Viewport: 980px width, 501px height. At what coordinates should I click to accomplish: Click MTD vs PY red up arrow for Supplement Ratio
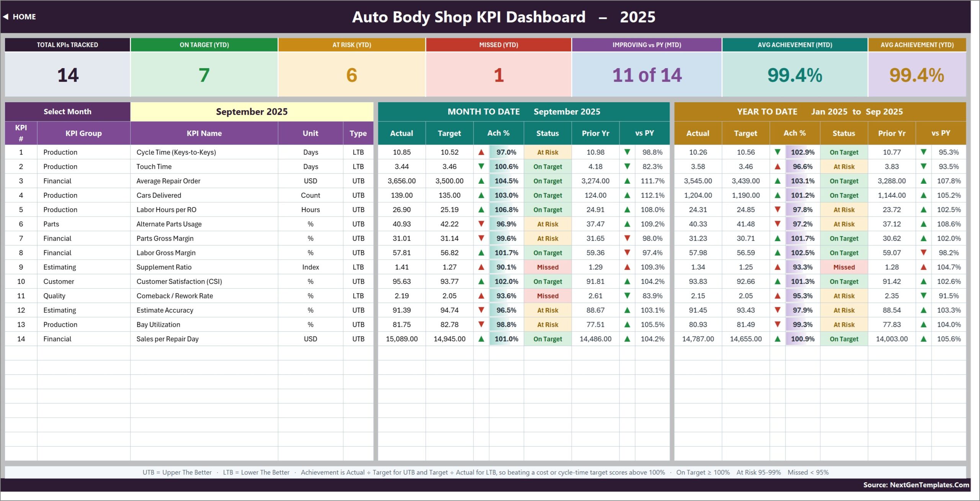click(x=627, y=267)
